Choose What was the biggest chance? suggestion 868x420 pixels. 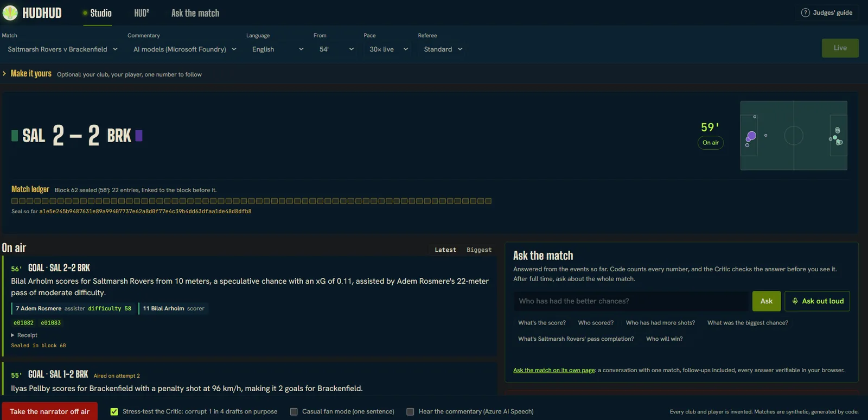[x=748, y=323]
